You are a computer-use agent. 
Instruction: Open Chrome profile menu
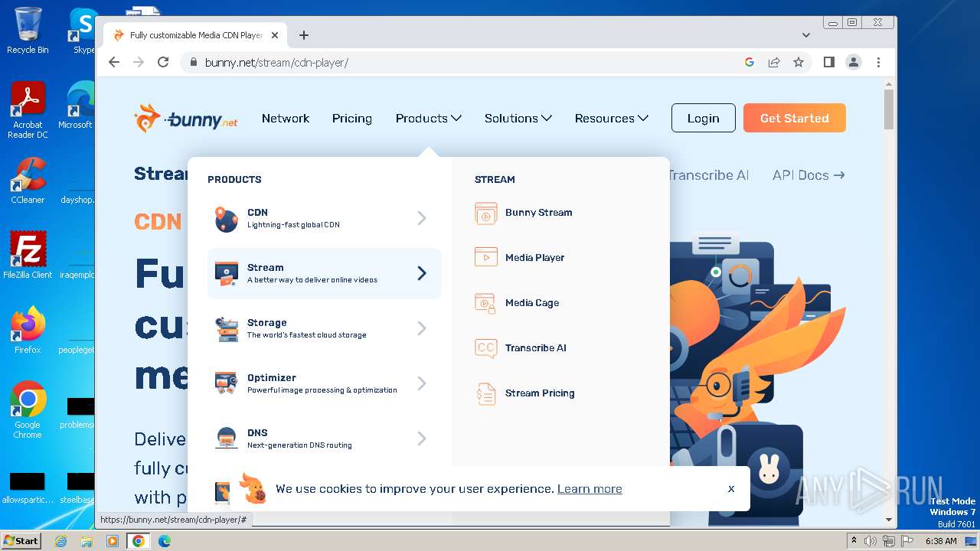[854, 62]
